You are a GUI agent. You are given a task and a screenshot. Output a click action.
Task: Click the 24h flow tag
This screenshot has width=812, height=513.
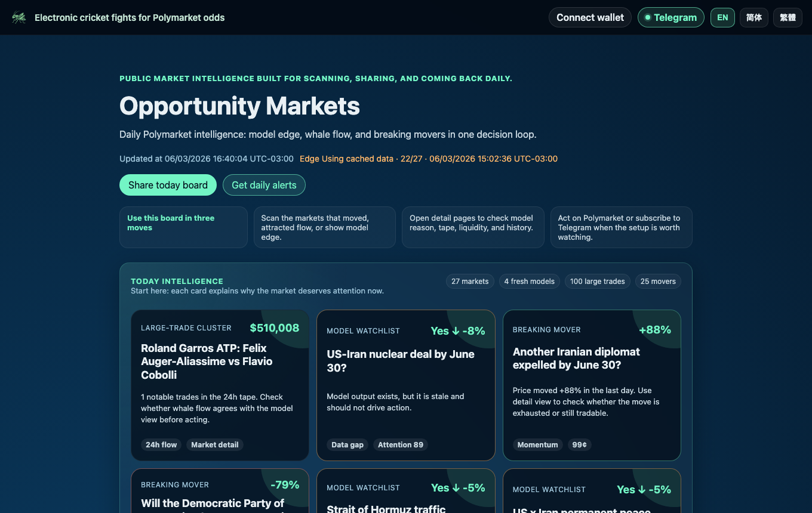click(161, 444)
